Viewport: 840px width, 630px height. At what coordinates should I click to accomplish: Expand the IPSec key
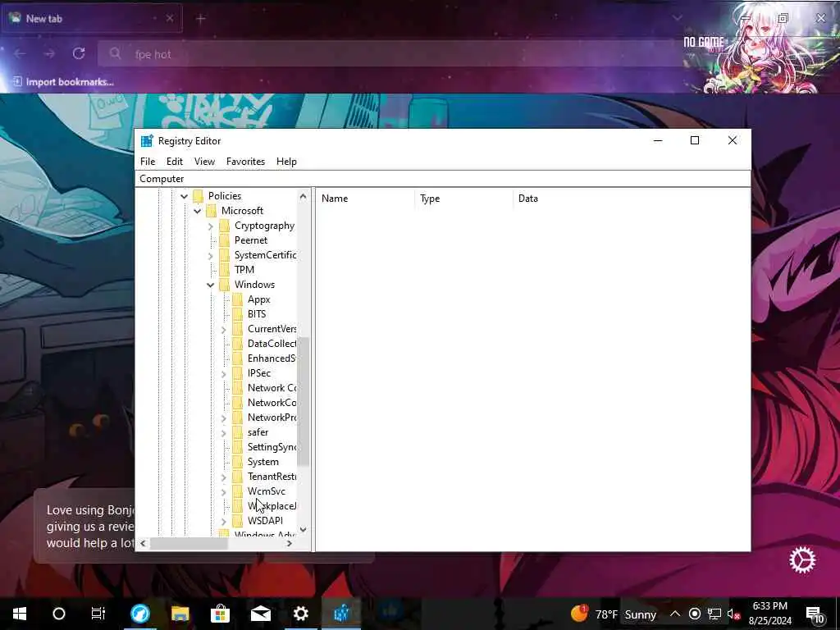[x=224, y=373]
